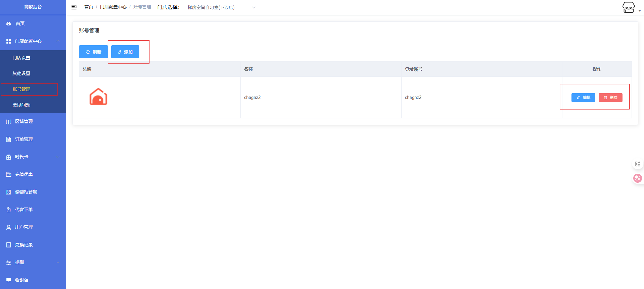Open the user menu caret in header

point(640,11)
